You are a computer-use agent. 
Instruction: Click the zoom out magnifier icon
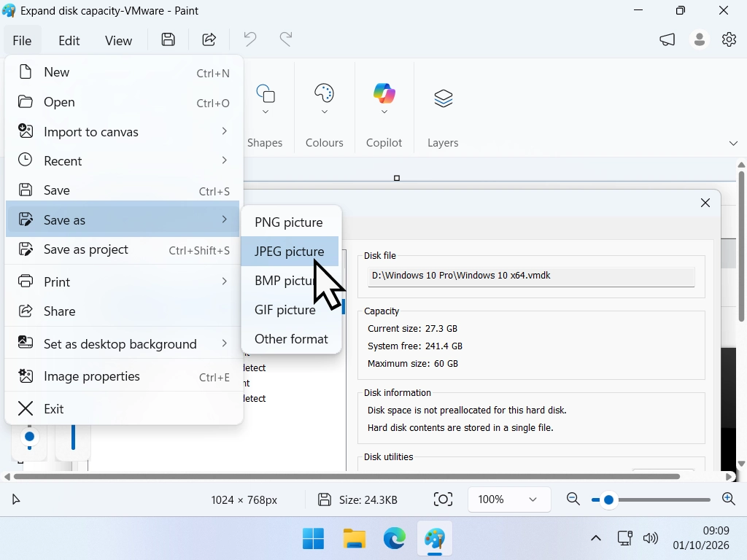pyautogui.click(x=573, y=499)
